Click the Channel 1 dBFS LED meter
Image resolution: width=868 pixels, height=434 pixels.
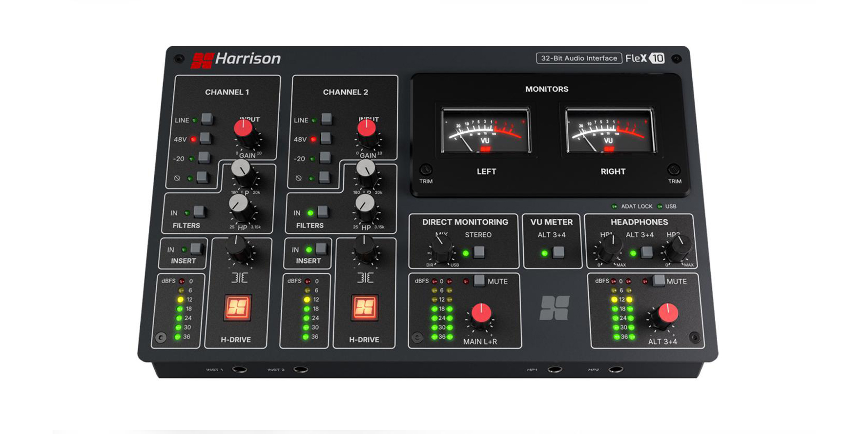179,309
